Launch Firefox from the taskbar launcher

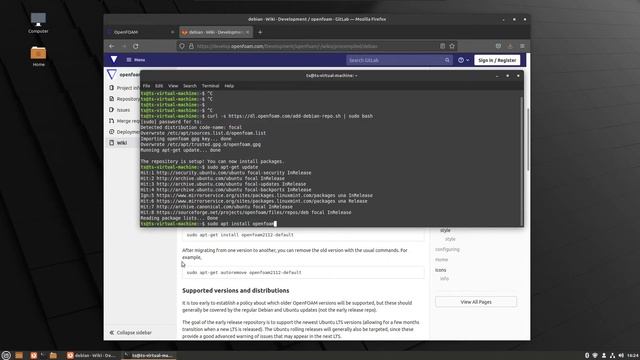pyautogui.click(x=34, y=356)
